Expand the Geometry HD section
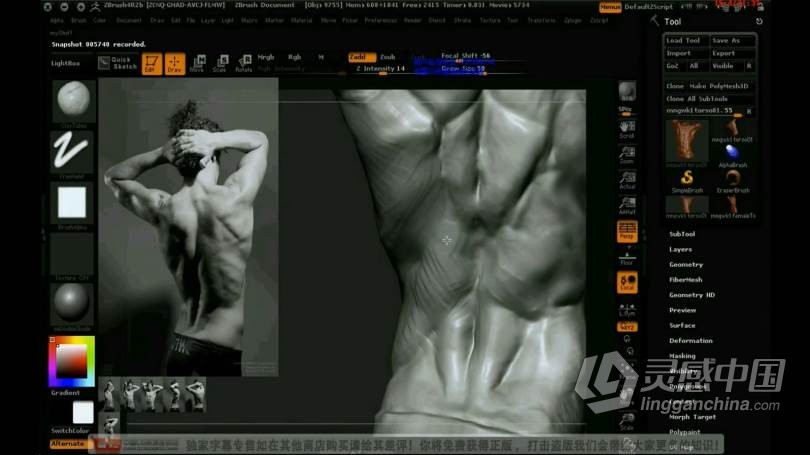The height and width of the screenshot is (455, 810). pyautogui.click(x=692, y=295)
